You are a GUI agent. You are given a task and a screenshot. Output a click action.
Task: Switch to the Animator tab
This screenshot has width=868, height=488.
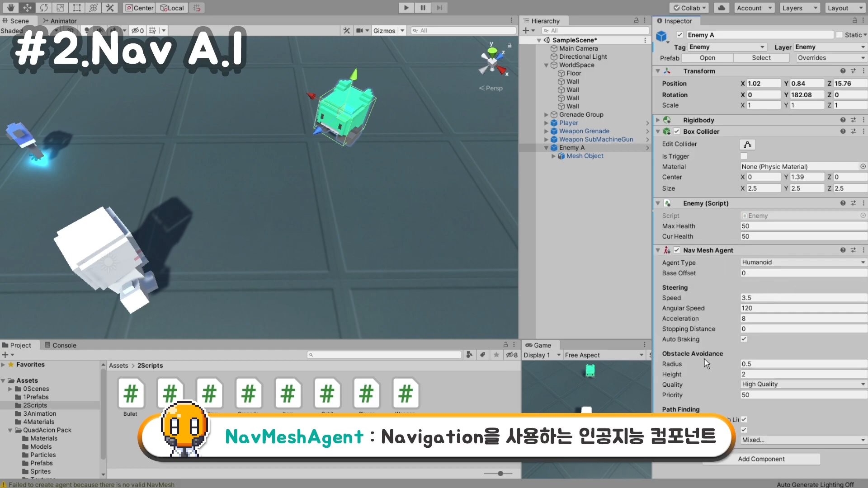pyautogui.click(x=59, y=21)
